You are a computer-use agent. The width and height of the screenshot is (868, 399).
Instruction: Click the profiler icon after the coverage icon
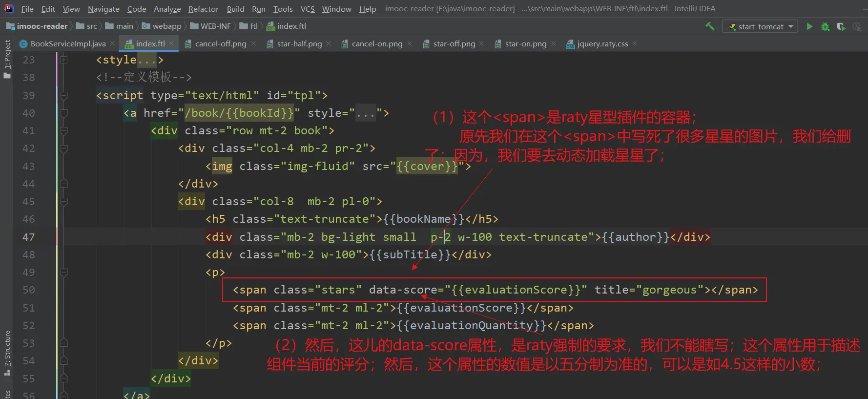[857, 26]
